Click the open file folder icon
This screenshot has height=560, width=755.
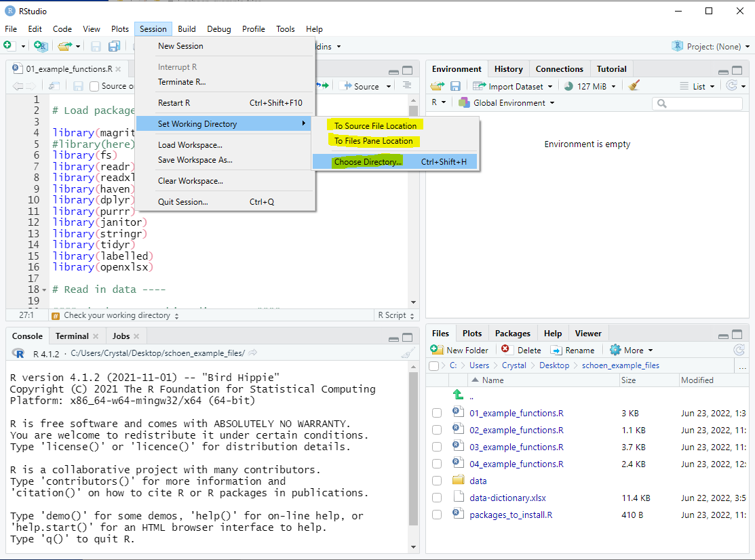(x=64, y=46)
